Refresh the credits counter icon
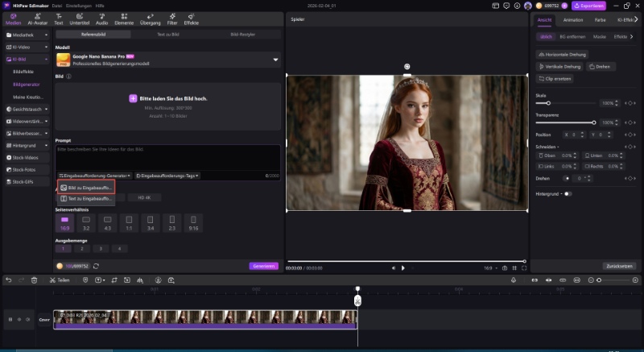Image resolution: width=644 pixels, height=352 pixels. coord(97,266)
